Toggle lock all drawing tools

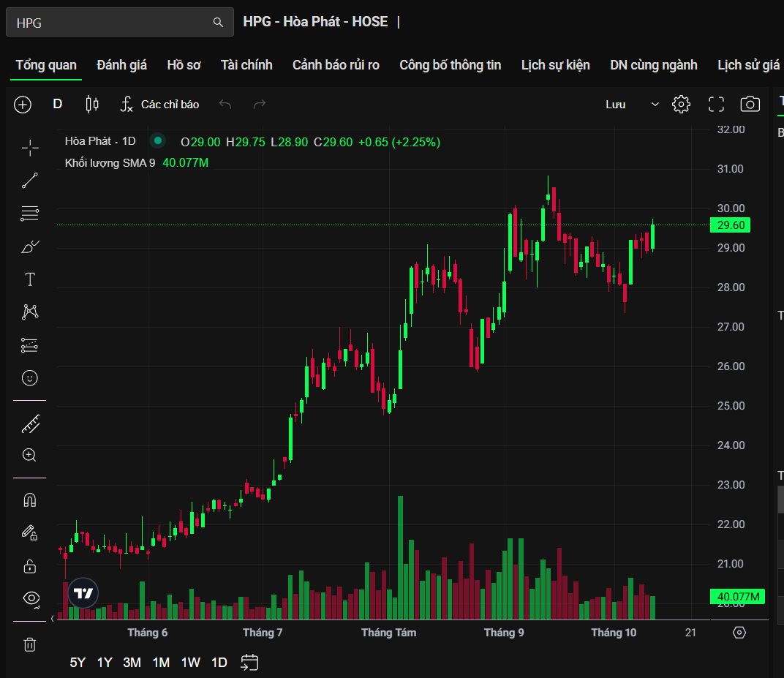[x=30, y=566]
